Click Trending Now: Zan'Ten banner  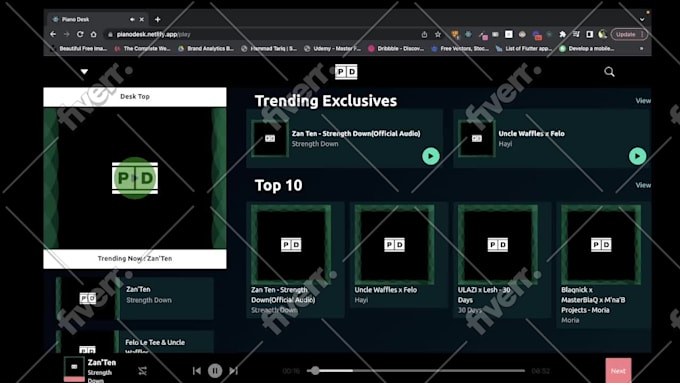click(x=135, y=259)
